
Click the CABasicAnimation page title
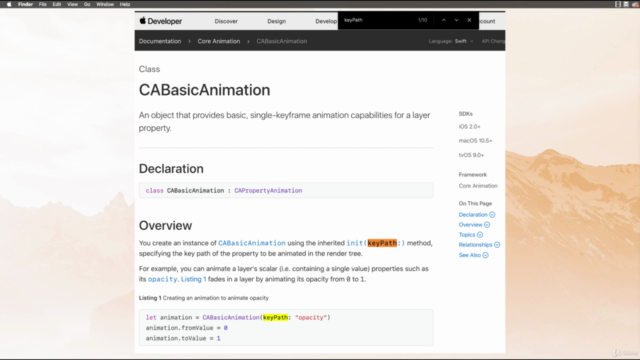pos(204,90)
